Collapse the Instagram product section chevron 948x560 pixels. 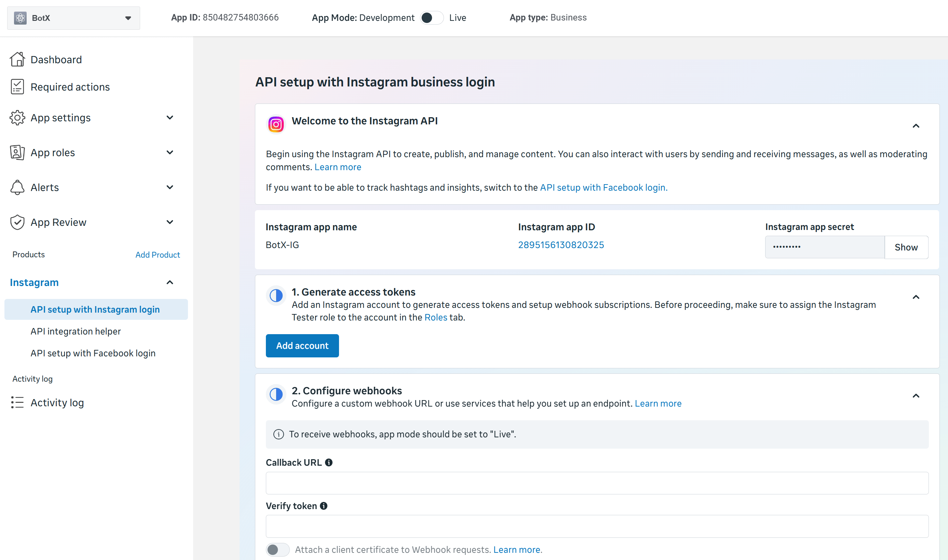click(170, 282)
